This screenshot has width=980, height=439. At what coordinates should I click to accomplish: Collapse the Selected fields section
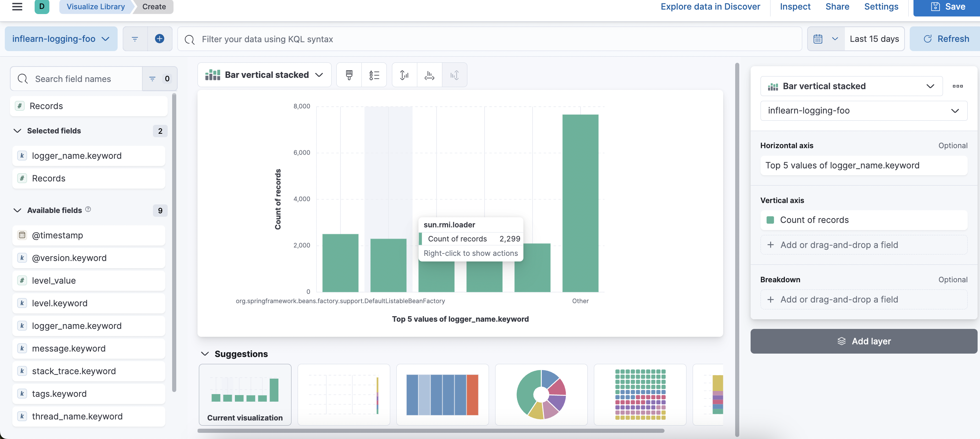pyautogui.click(x=17, y=131)
